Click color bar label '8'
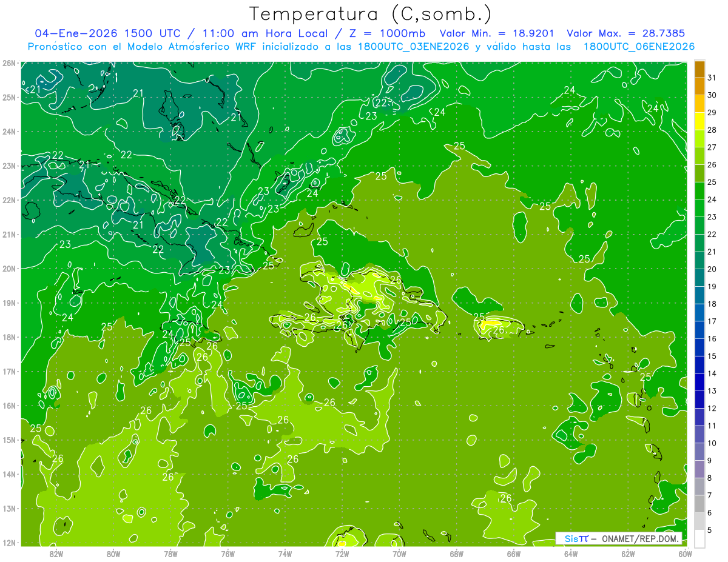This screenshot has width=728, height=562. click(x=710, y=478)
